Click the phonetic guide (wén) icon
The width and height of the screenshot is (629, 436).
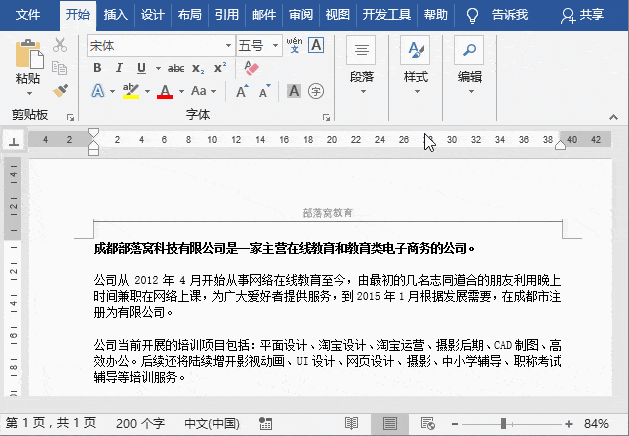pos(294,45)
